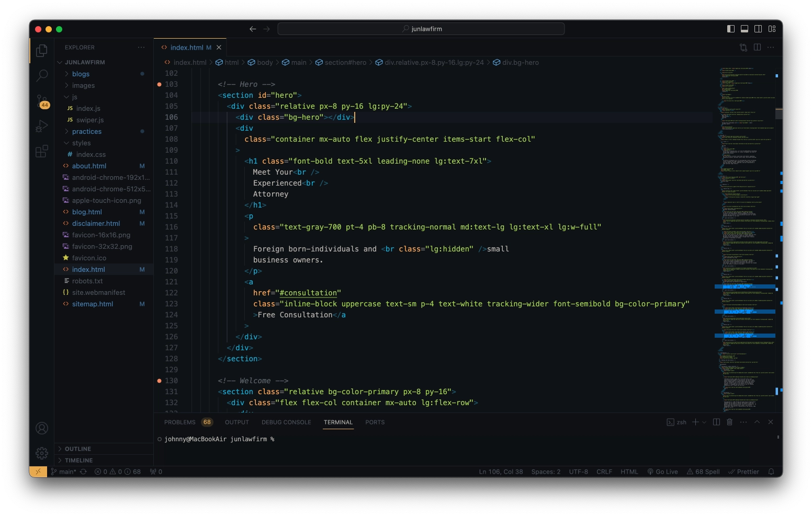Switch to the TERMINAL tab
The height and width of the screenshot is (516, 812).
click(x=338, y=422)
